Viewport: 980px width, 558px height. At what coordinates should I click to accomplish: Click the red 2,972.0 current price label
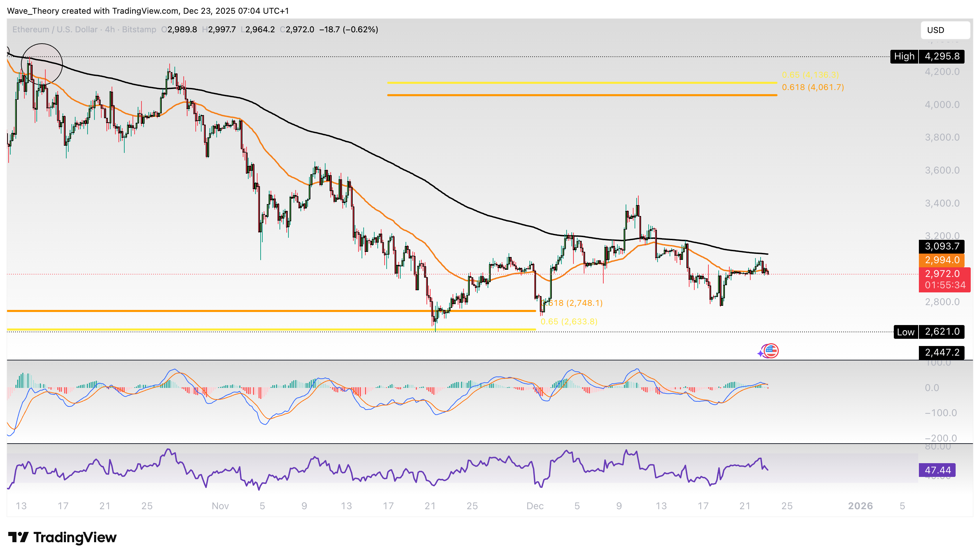944,274
